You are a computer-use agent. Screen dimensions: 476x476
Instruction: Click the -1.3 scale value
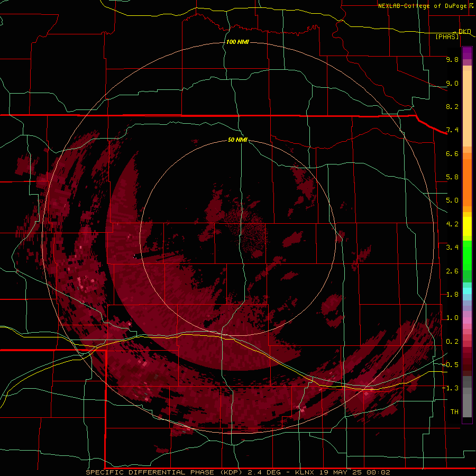point(451,388)
